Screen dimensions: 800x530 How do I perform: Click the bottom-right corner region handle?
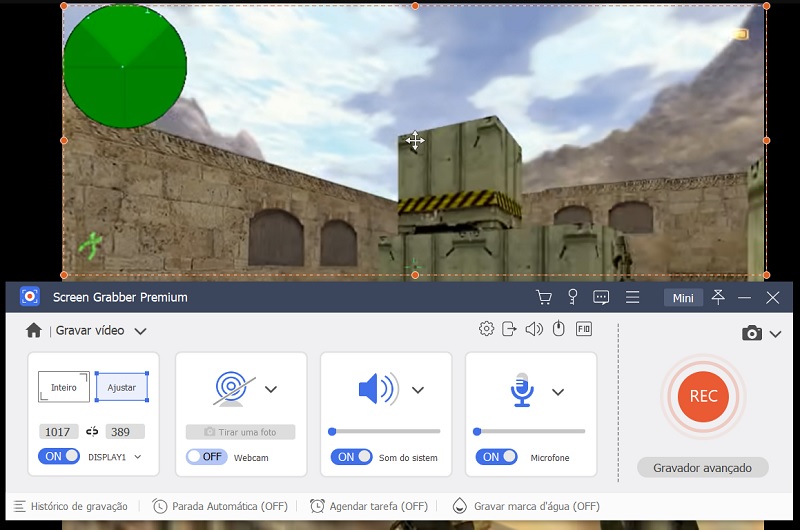(x=766, y=275)
